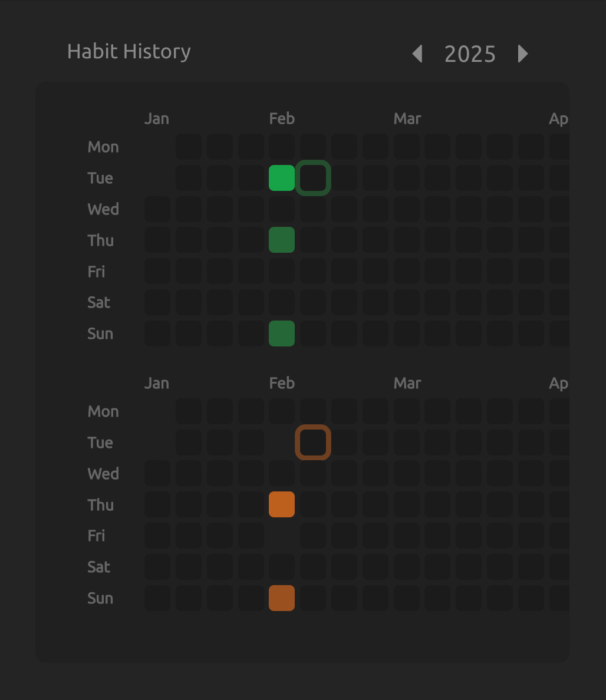Click orange-outlined Tuesday cell in bottom grid
This screenshot has height=700, width=606.
(313, 442)
